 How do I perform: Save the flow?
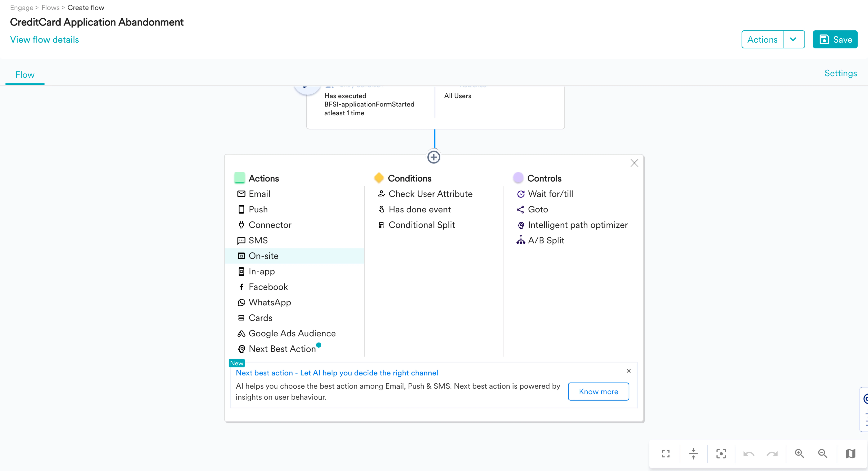pyautogui.click(x=835, y=39)
